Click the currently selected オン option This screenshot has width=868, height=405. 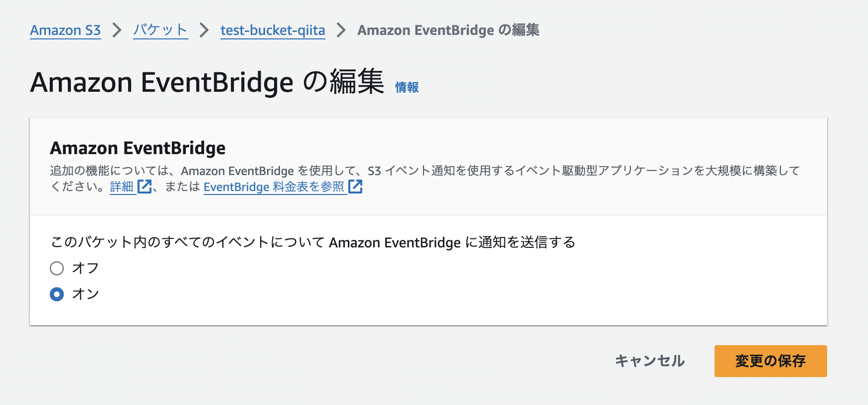(56, 294)
